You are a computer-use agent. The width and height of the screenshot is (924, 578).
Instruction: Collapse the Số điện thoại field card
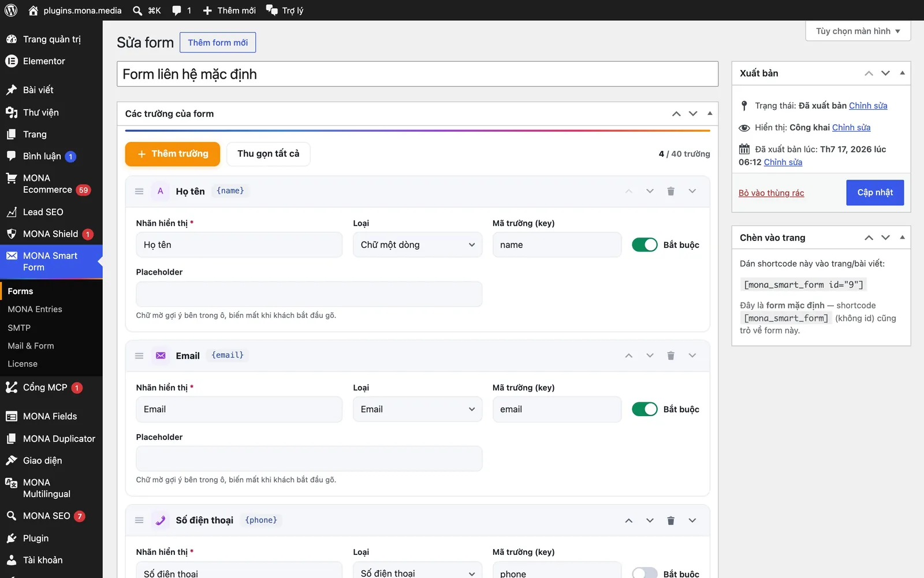(x=692, y=520)
